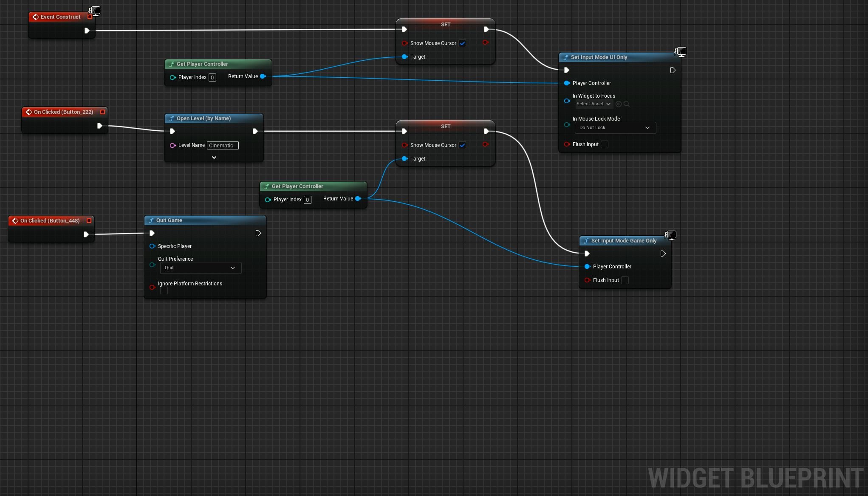Click On Clicked (Button_448) exec pin

[86, 234]
